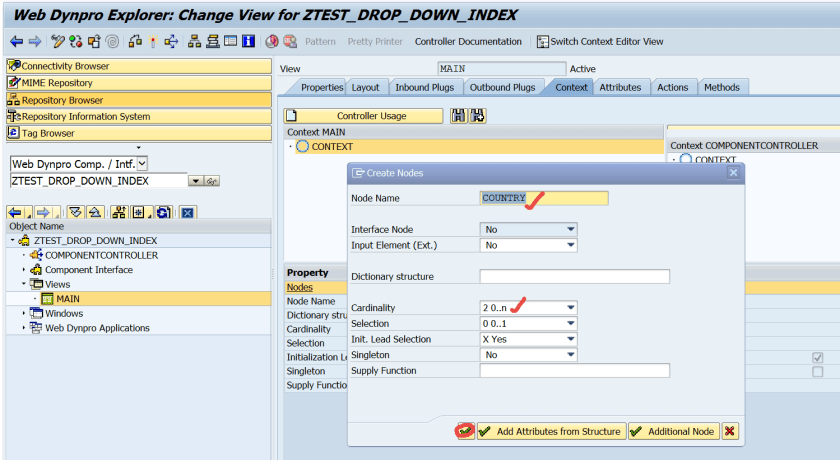
Task: Click the Find binoculars icon
Action: coord(458,116)
